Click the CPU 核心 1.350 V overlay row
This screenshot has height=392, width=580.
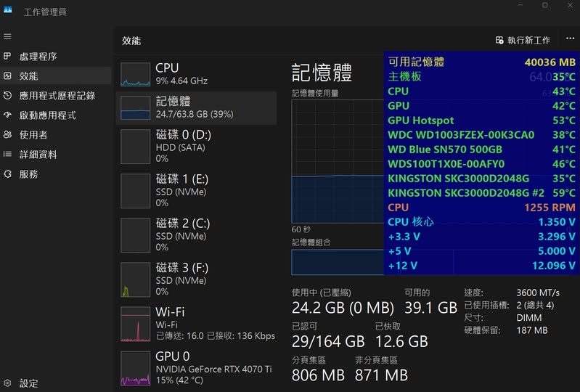(481, 222)
